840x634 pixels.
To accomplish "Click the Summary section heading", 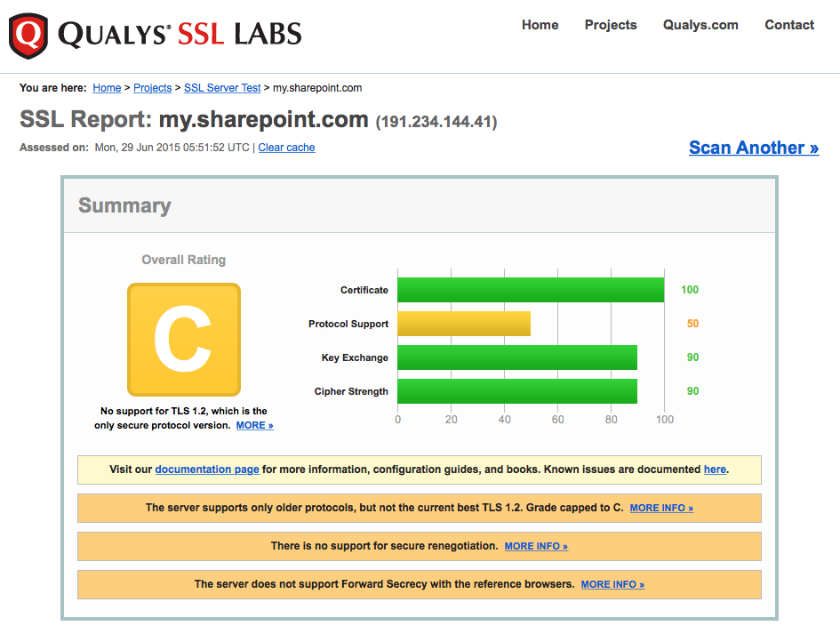I will (x=124, y=205).
